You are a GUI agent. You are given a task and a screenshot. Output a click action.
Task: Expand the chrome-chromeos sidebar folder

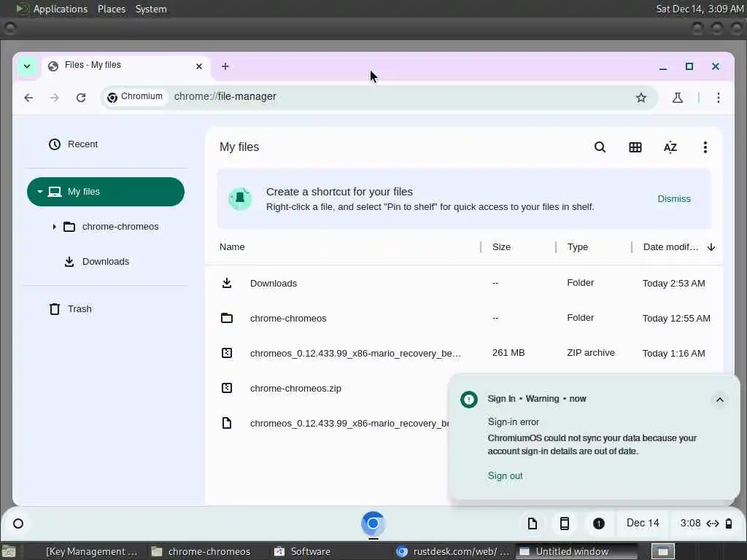[54, 227]
